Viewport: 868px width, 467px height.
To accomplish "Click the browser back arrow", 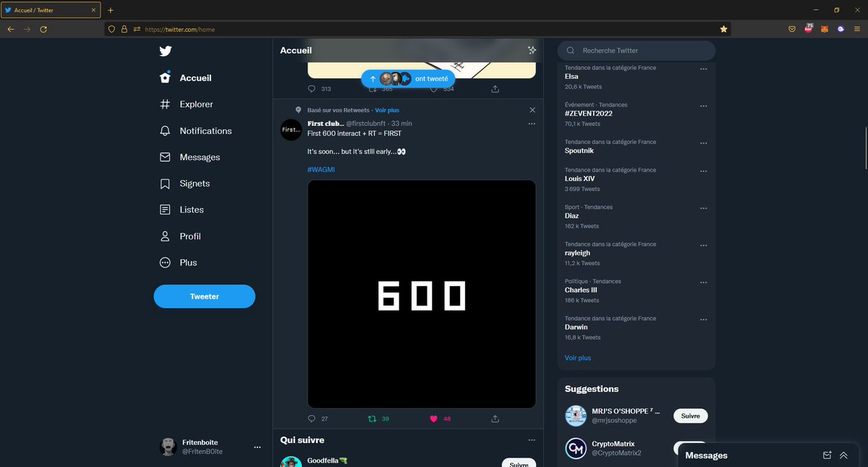I will tap(10, 29).
